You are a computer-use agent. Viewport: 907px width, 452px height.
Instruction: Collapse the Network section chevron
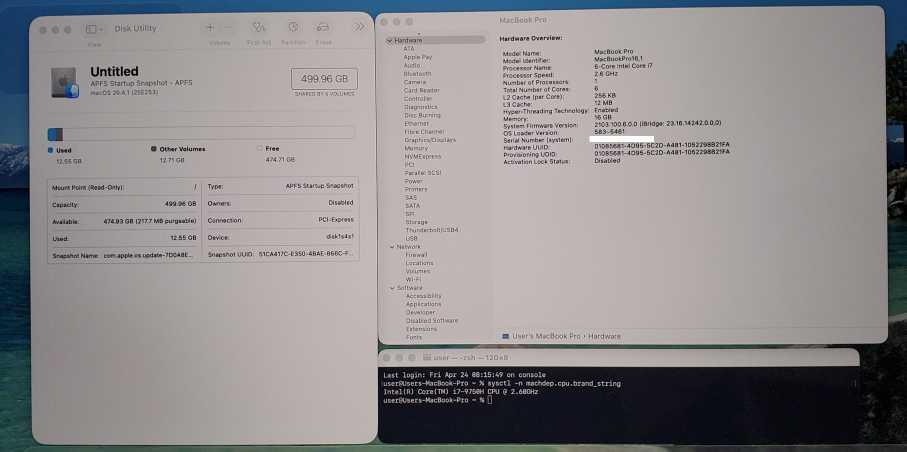point(392,247)
